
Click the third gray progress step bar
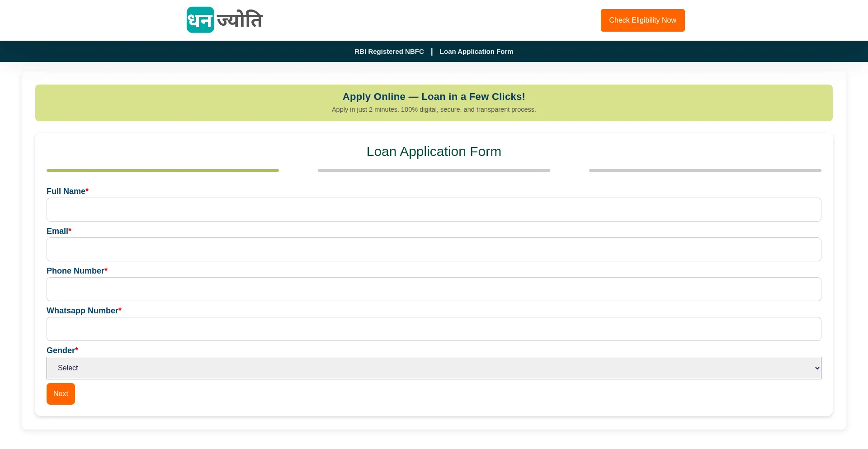click(x=705, y=170)
